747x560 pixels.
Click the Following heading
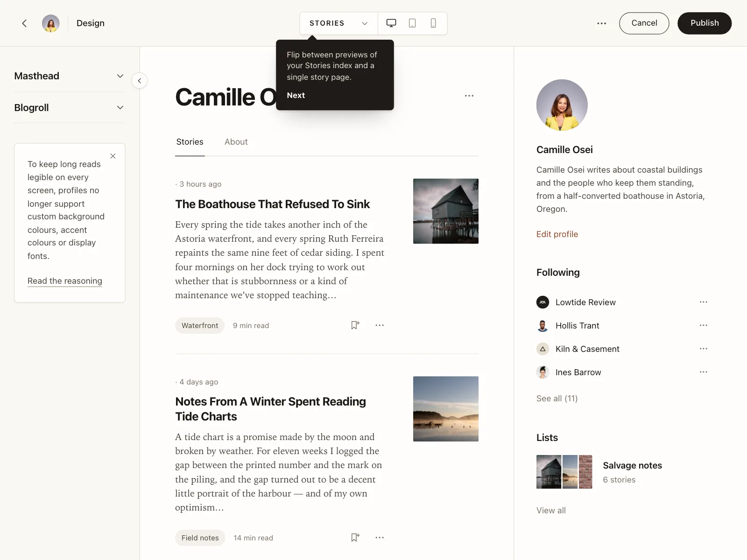(x=558, y=273)
